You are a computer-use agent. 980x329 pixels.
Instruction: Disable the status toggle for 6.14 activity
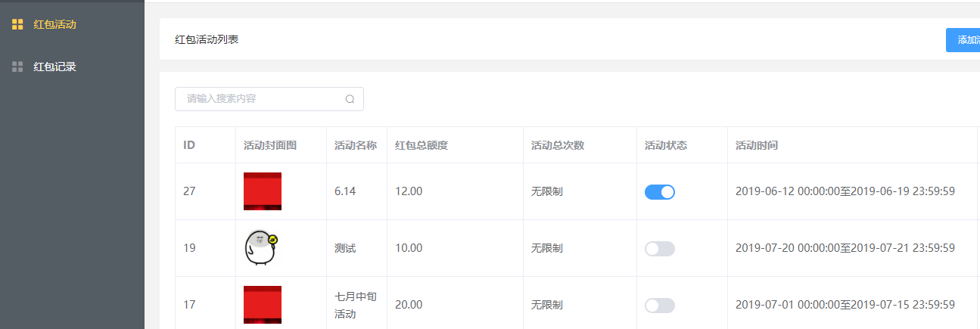(x=659, y=192)
